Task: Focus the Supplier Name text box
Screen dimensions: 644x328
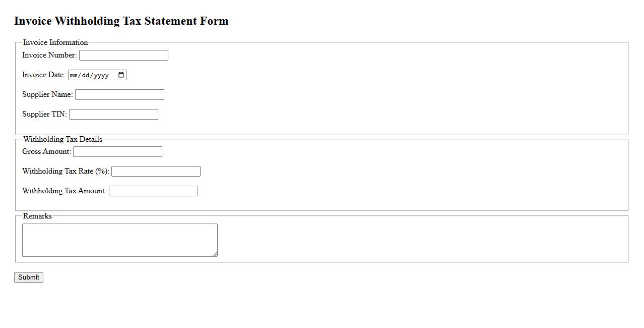Action: point(119,95)
